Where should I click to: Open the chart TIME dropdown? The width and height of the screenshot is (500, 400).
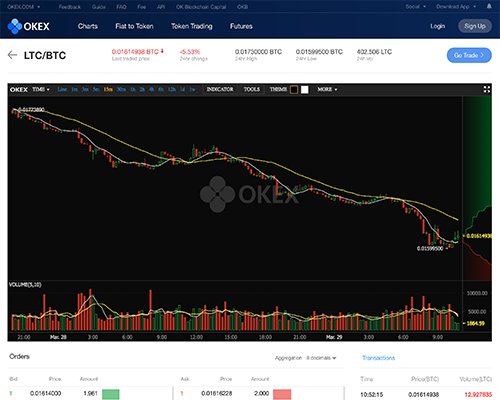[x=41, y=89]
